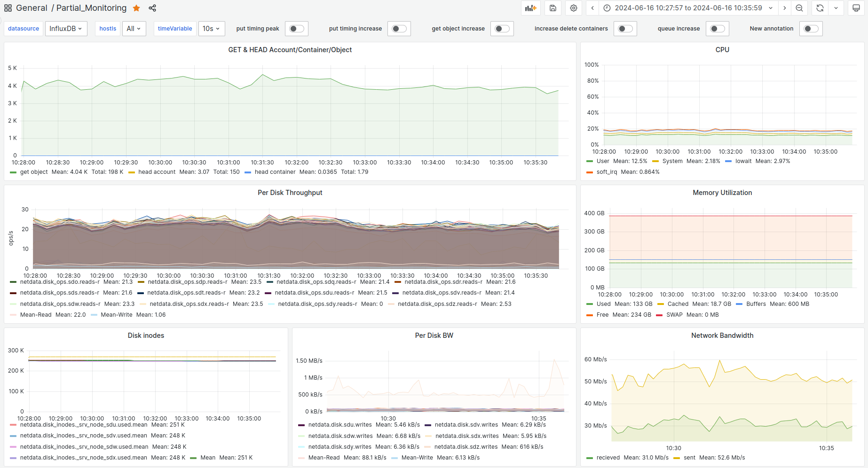The image size is (868, 468).
Task: Turn on the queue increase toggle
Action: pos(717,29)
